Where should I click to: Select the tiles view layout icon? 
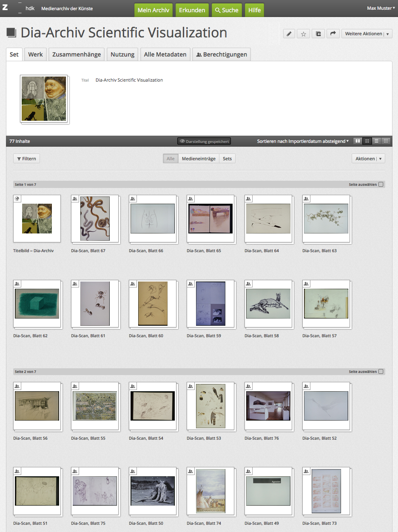(358, 141)
